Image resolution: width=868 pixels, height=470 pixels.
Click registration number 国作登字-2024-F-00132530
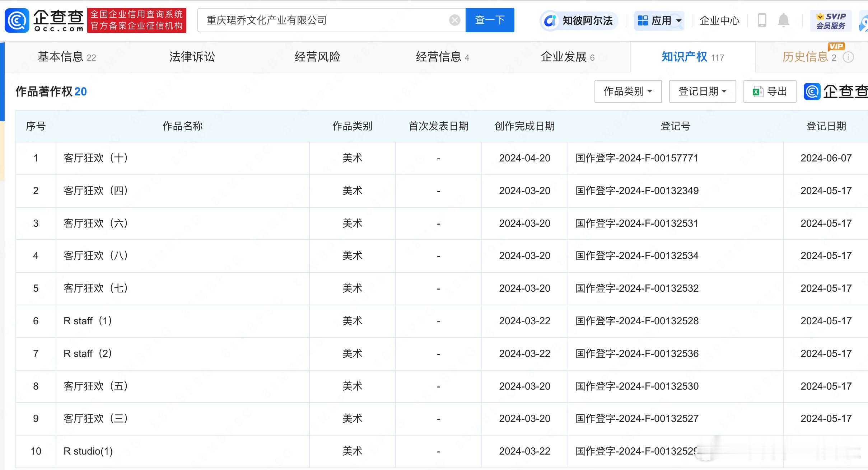(x=637, y=386)
